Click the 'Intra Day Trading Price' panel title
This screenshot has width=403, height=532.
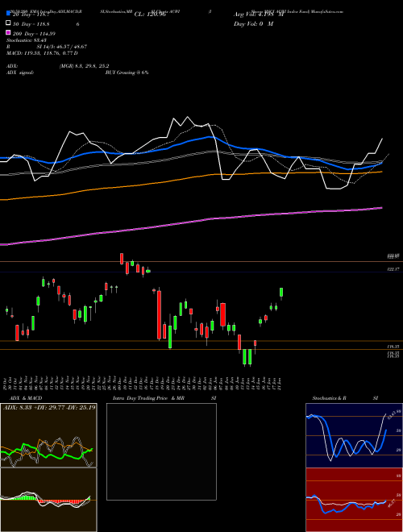[140, 398]
